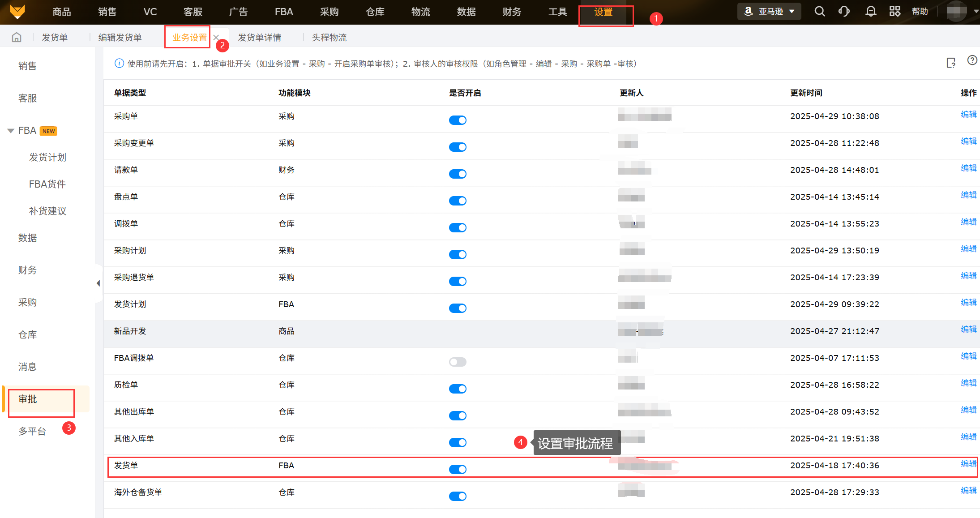The width and height of the screenshot is (980, 518).
Task: Open the notifications bell
Action: tap(870, 12)
